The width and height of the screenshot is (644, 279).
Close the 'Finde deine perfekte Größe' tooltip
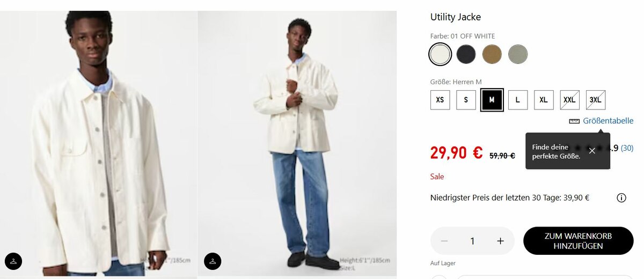592,151
